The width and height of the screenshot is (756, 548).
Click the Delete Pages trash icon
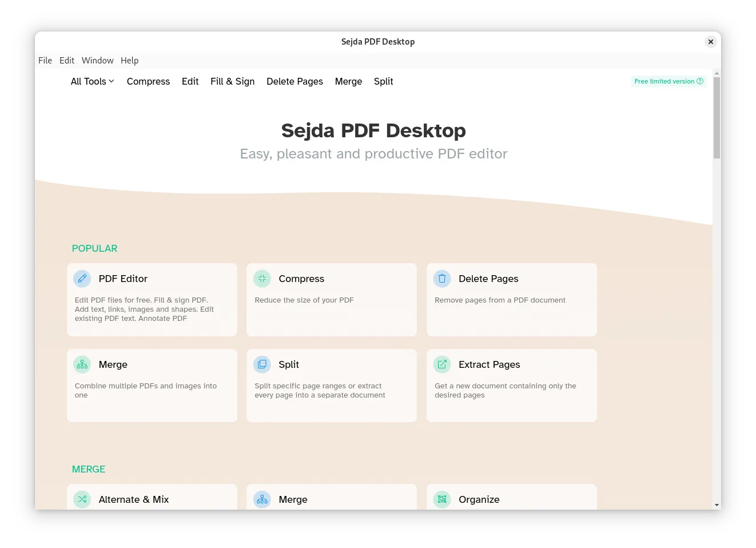(441, 279)
